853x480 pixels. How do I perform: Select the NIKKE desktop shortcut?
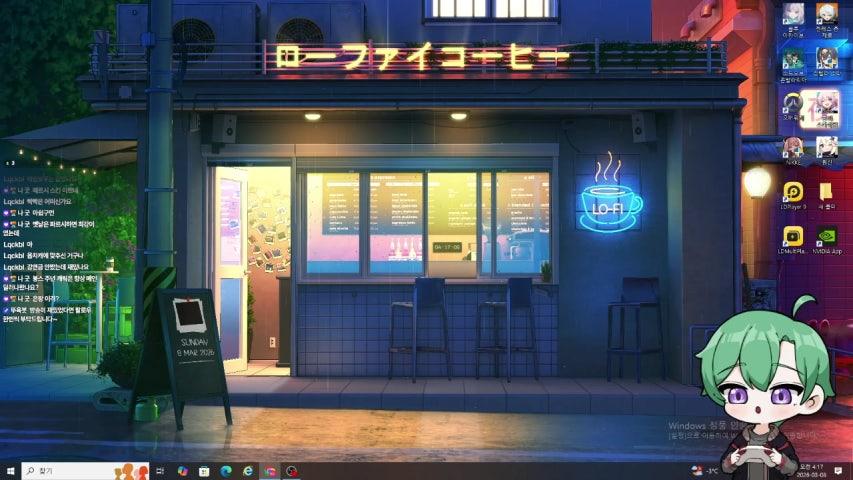[793, 151]
